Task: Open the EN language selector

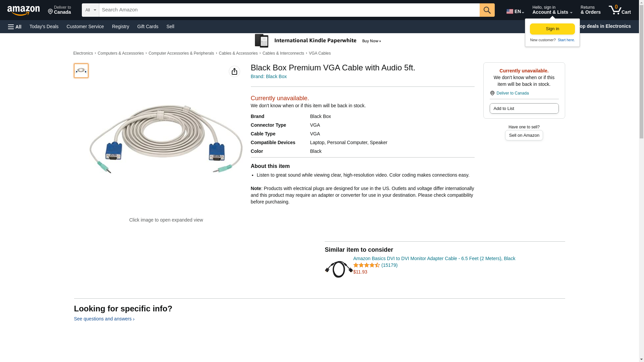Action: click(515, 11)
